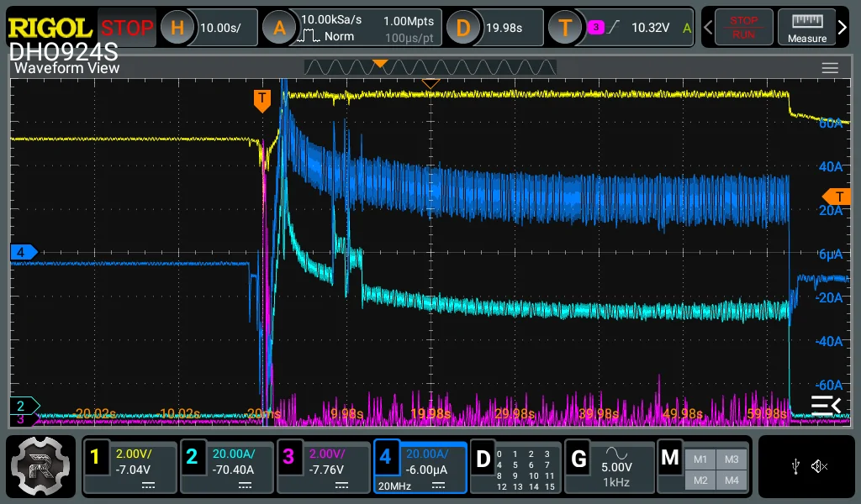Open the Rigol gear navigation icon
Image resolution: width=861 pixels, height=504 pixels.
(x=40, y=466)
